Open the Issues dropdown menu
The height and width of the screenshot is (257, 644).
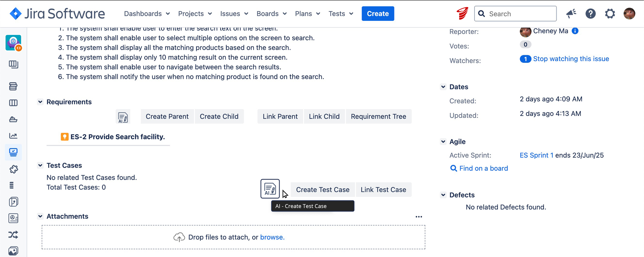coord(234,13)
